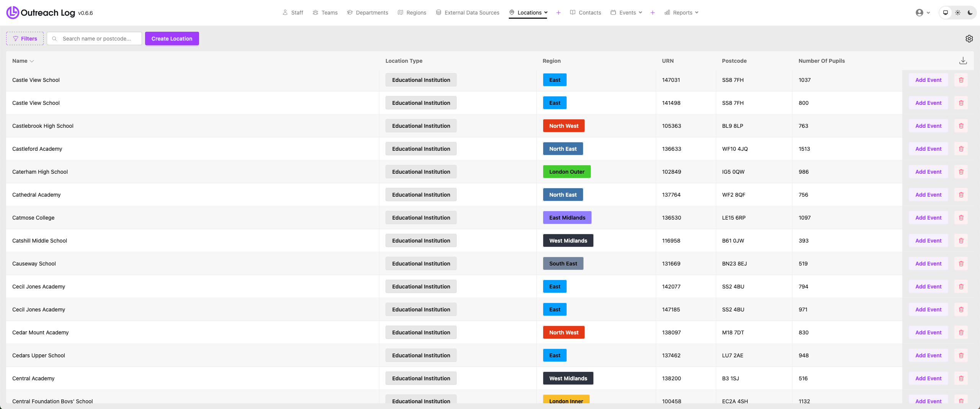The image size is (980, 409).
Task: Go to External Data Sources page
Action: pyautogui.click(x=467, y=13)
